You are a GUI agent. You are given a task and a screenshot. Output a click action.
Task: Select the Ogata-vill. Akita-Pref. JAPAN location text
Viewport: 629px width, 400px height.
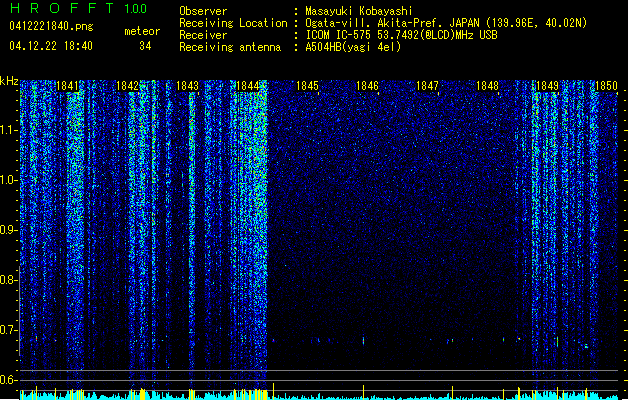click(446, 23)
